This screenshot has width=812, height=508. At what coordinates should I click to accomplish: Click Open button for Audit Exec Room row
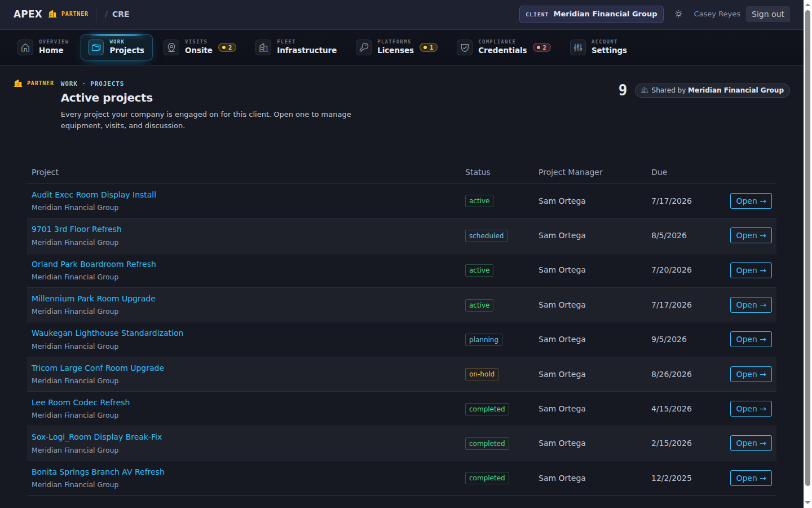point(751,201)
